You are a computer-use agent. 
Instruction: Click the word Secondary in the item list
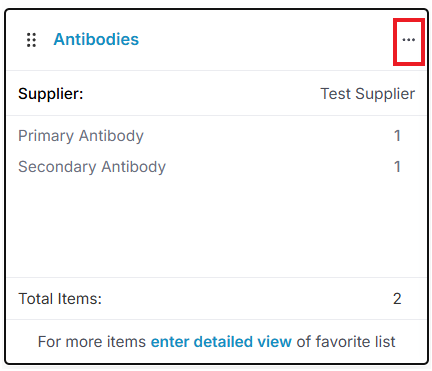coord(57,167)
